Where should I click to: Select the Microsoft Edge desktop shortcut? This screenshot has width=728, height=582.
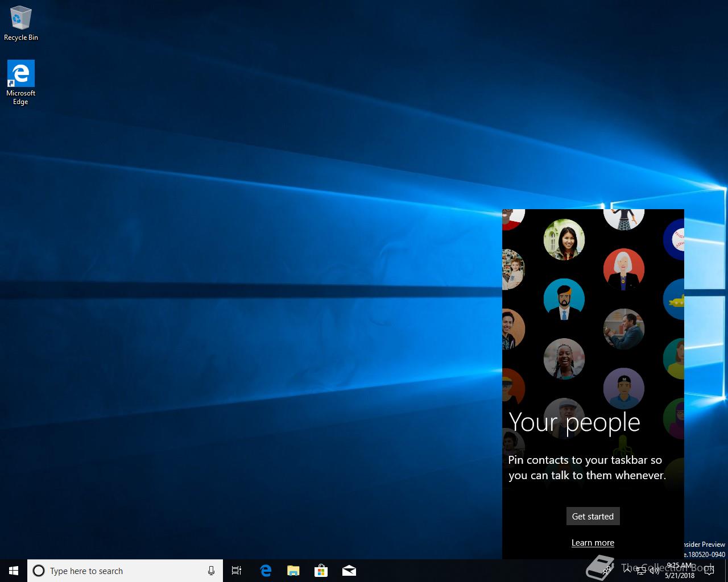tap(21, 82)
